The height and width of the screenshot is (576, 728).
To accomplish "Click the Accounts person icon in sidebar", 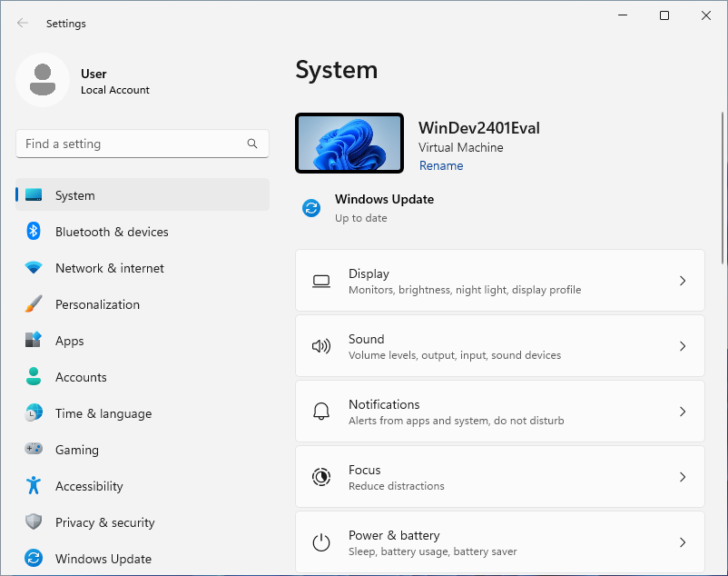I will pos(34,377).
